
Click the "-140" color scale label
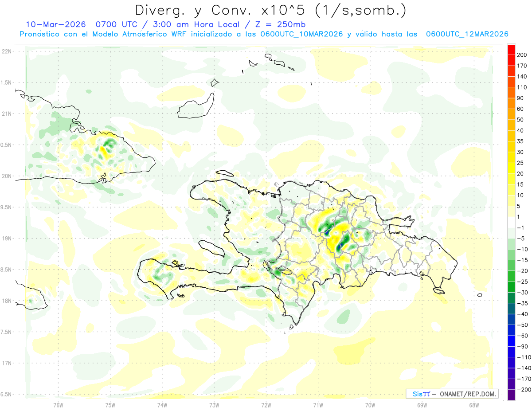tap(524, 368)
